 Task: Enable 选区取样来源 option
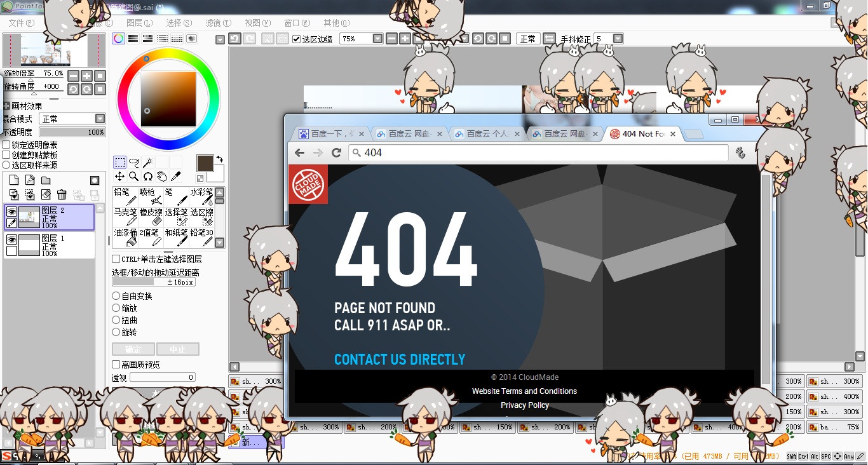pyautogui.click(x=6, y=165)
